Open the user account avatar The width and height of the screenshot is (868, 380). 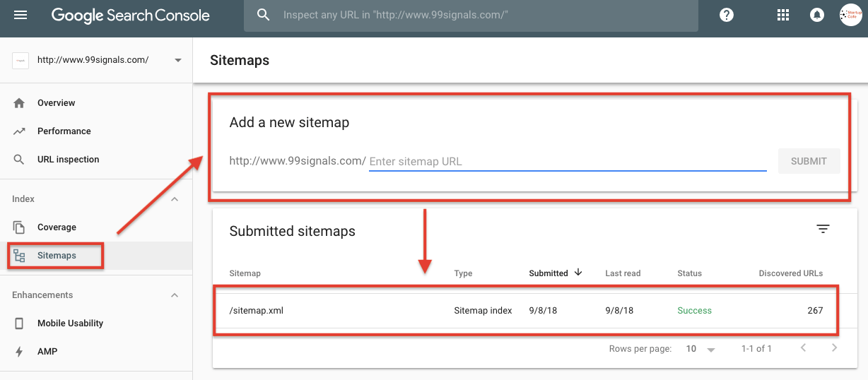(850, 15)
